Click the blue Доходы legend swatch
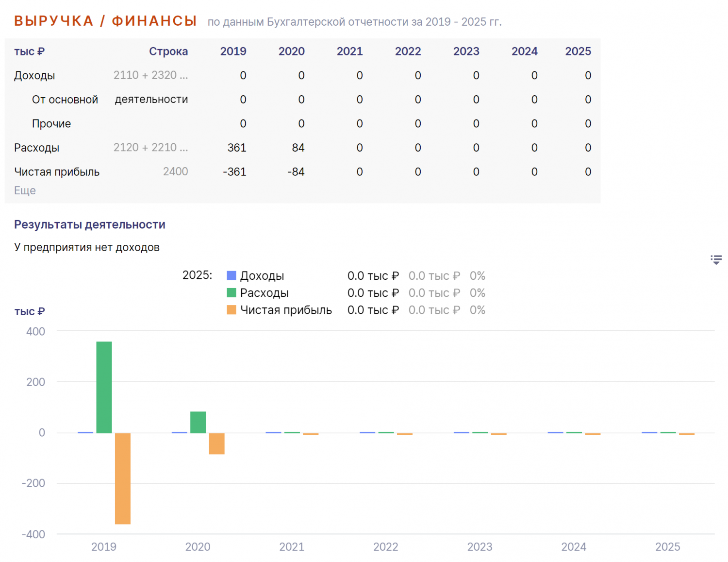The height and width of the screenshot is (562, 728). tap(232, 276)
